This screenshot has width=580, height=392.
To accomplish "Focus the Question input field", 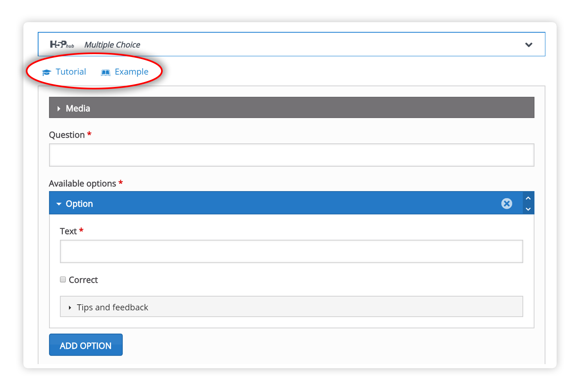I will [x=291, y=155].
